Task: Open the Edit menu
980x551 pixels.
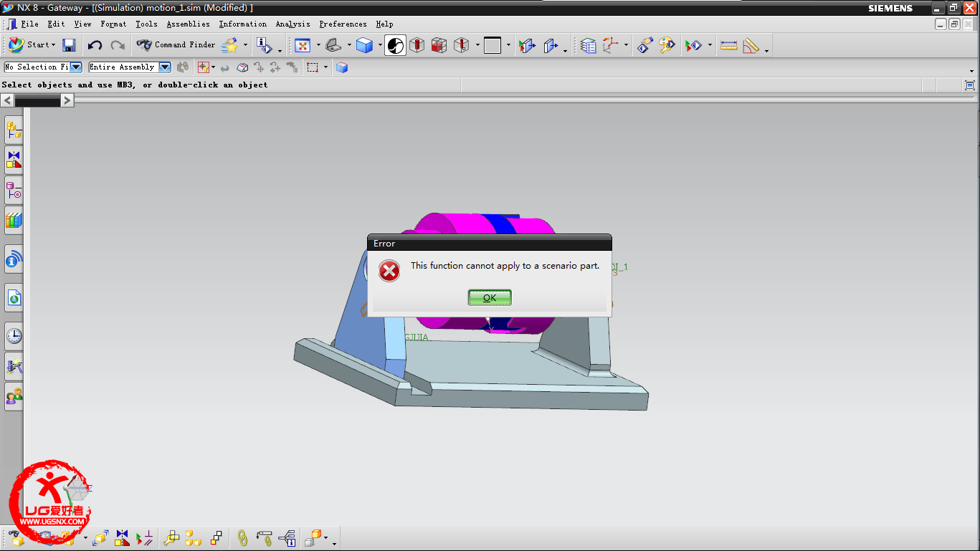Action: (x=56, y=24)
